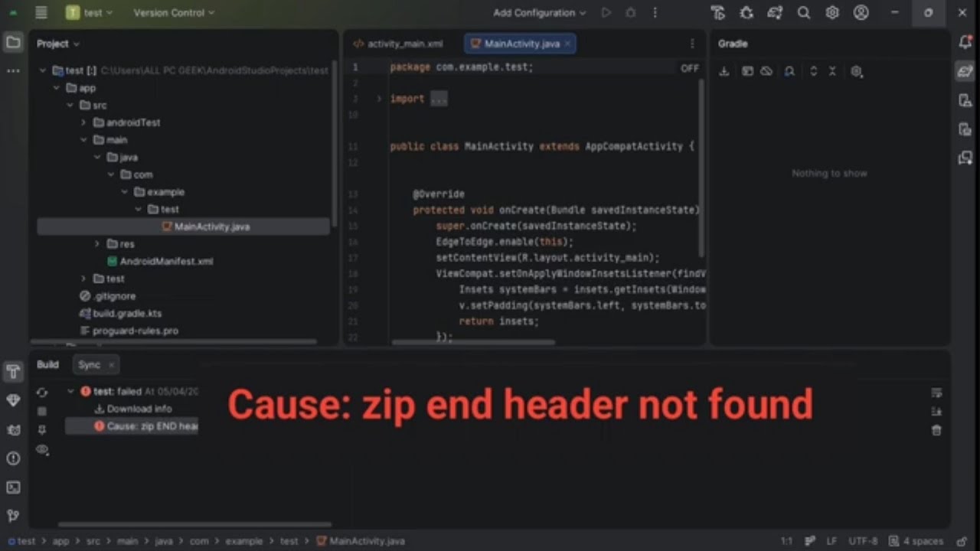
Task: Open Problems tool window
Action: point(13,458)
